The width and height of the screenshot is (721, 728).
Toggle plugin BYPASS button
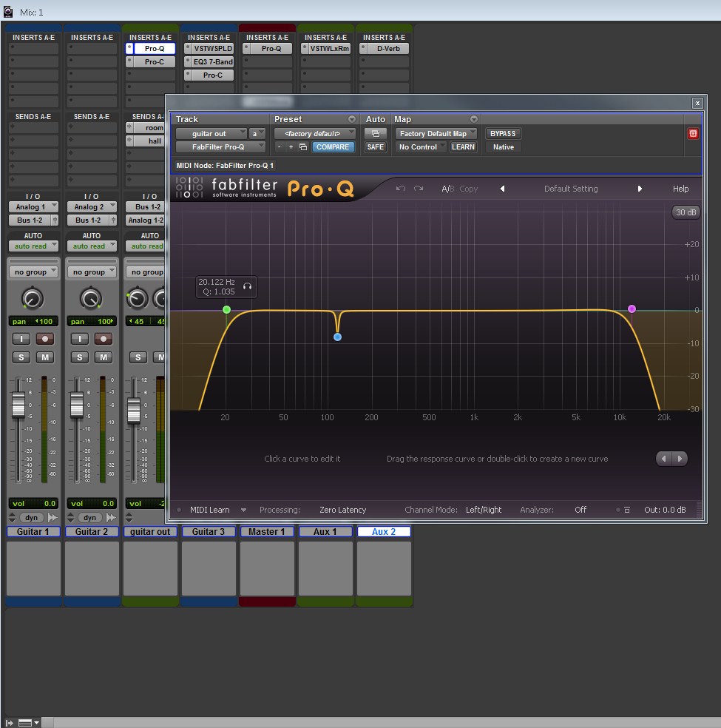tap(503, 134)
